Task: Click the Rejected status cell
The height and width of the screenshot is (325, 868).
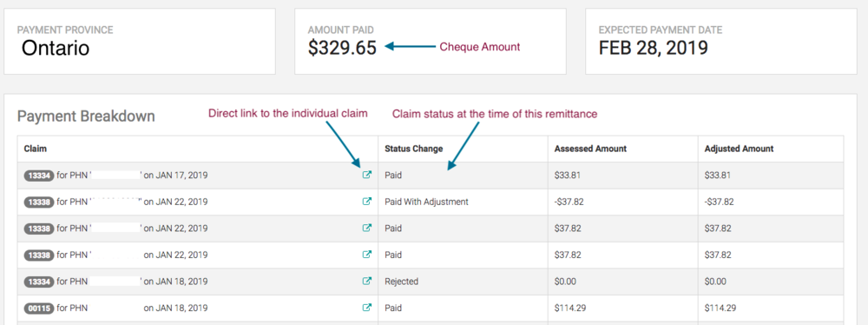Action: pyautogui.click(x=463, y=282)
